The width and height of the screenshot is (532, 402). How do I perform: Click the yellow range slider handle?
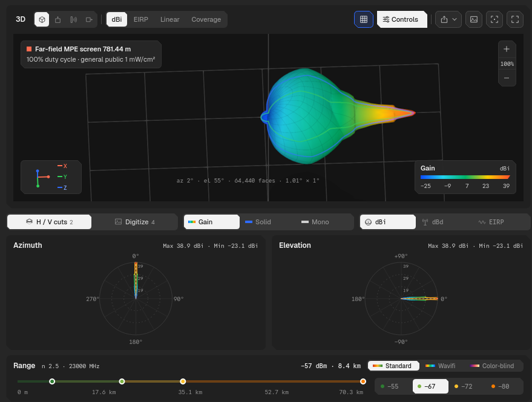tap(183, 381)
